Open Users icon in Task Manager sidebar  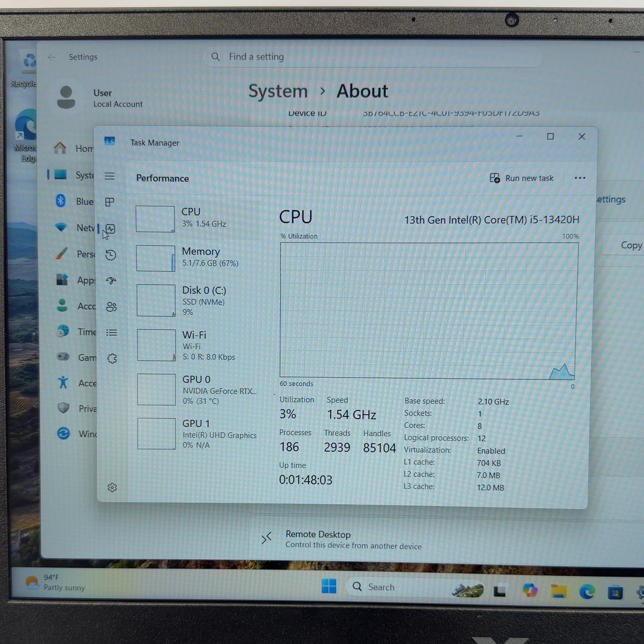pos(111,306)
